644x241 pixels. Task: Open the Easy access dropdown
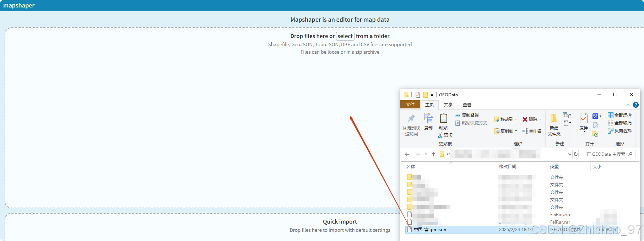point(567,123)
